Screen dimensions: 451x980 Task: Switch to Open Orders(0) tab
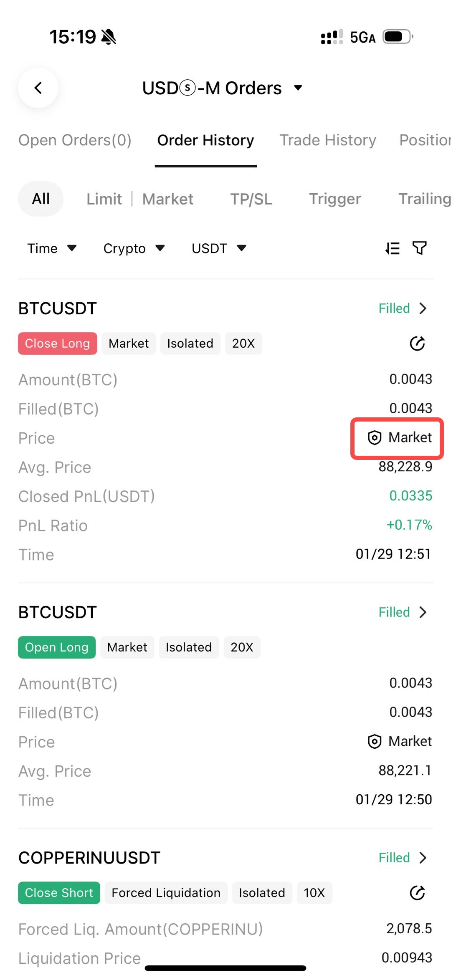[x=75, y=140]
